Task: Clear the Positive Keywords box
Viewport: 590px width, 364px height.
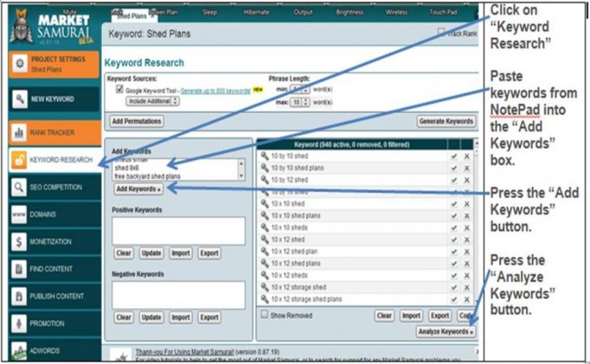Action: pos(123,253)
